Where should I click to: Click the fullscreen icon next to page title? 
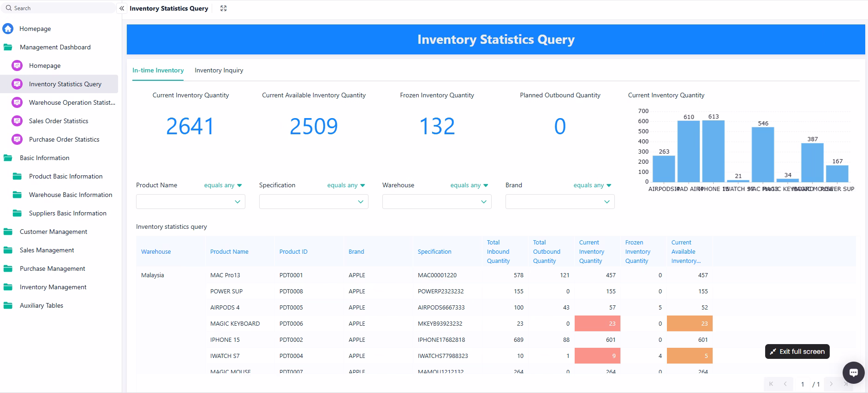coord(224,8)
